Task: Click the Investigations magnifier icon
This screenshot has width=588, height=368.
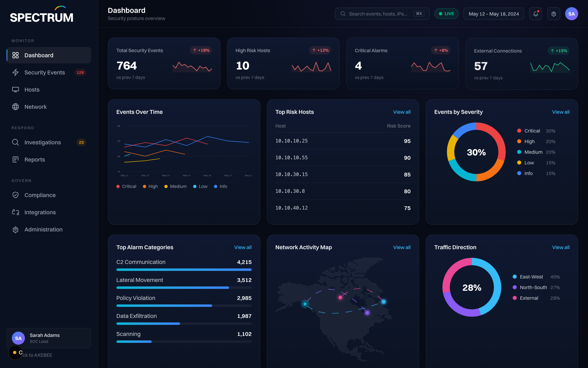Action: pyautogui.click(x=15, y=142)
